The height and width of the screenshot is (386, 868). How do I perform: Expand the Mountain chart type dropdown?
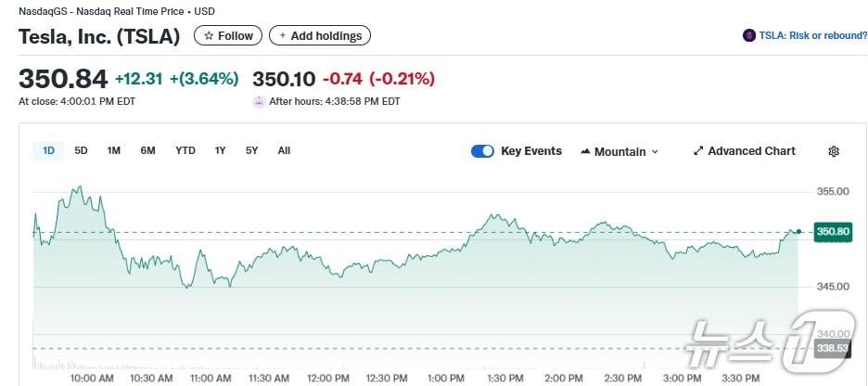(x=655, y=151)
